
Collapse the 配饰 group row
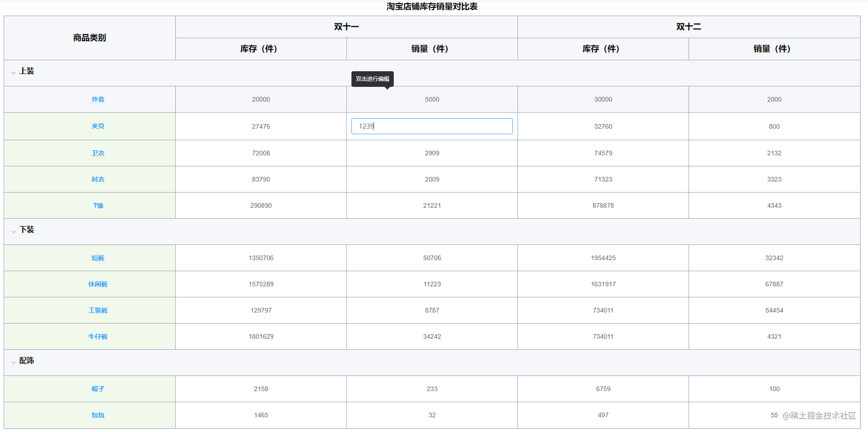pos(26,362)
